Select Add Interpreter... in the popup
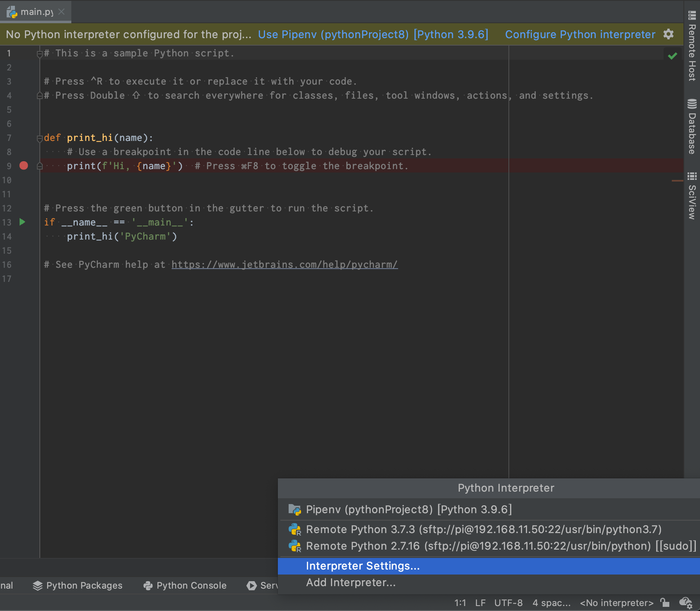The image size is (700, 611). [489, 582]
